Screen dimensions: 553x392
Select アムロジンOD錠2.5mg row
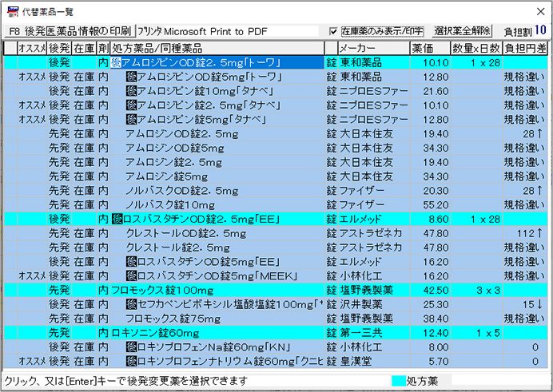pos(276,134)
